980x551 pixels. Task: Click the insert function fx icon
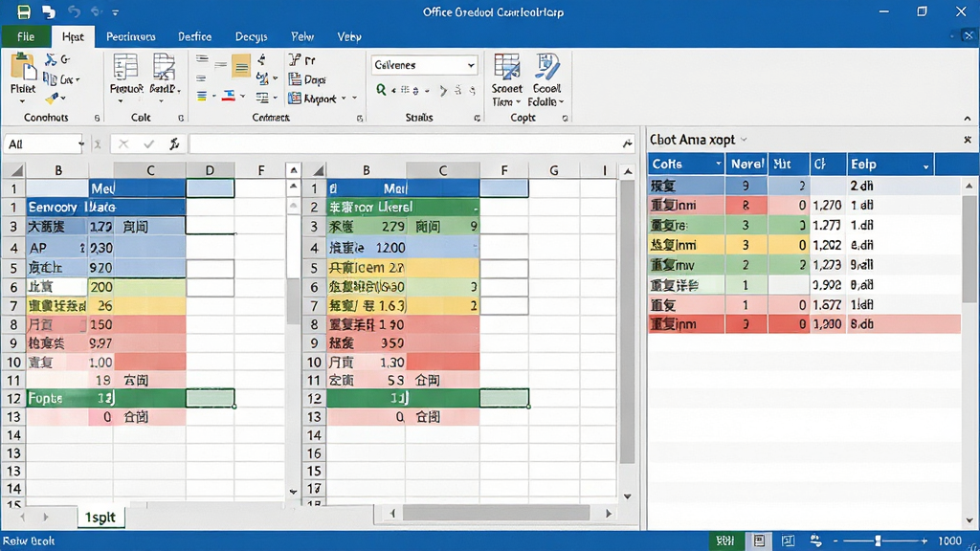coord(174,144)
